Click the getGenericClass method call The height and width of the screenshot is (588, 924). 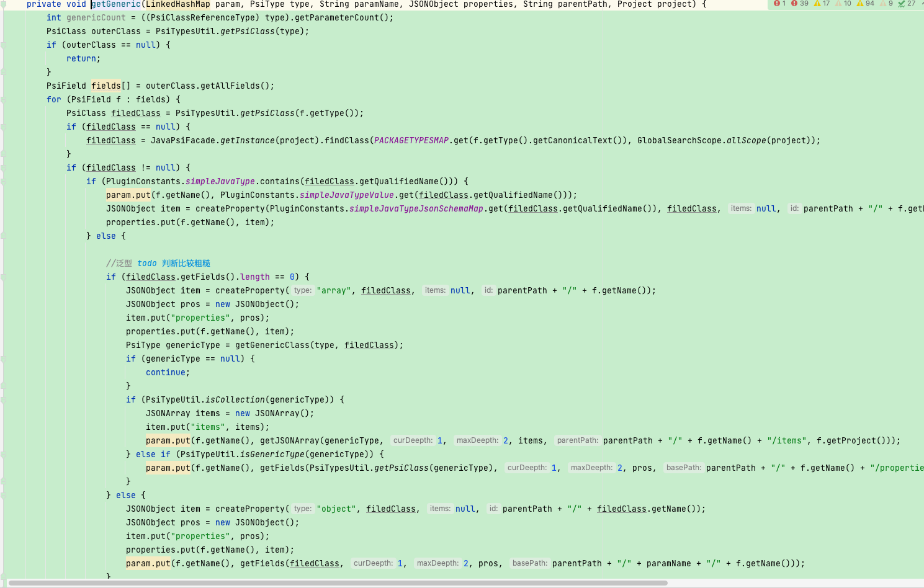click(272, 345)
